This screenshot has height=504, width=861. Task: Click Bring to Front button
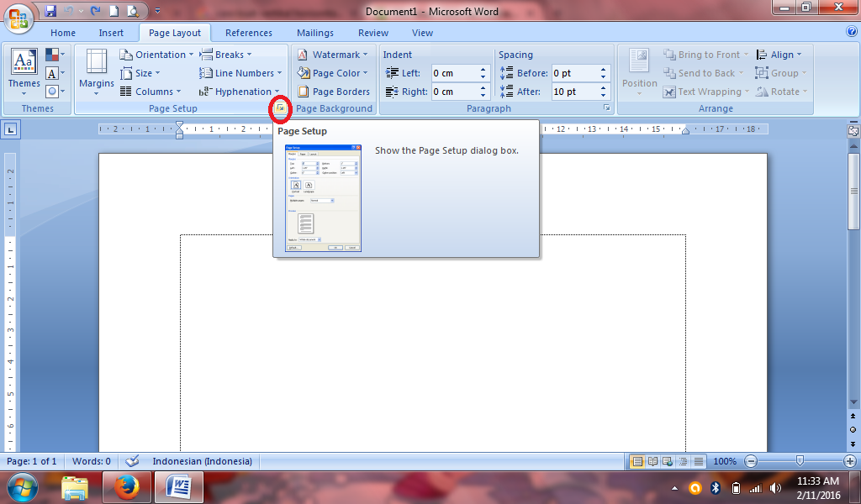tap(705, 55)
